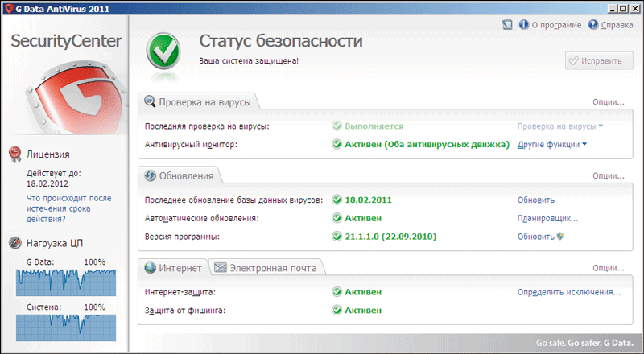
Task: Click the refresh icon on Обновления tab
Action: pos(150,175)
